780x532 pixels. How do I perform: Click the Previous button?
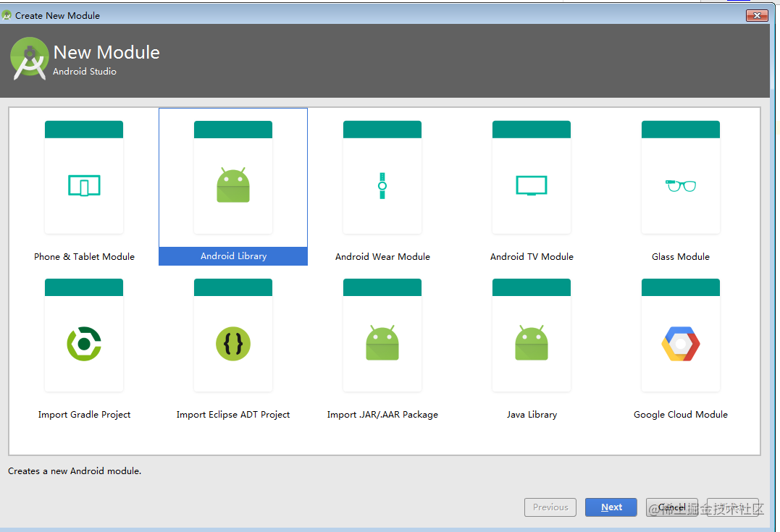click(550, 507)
